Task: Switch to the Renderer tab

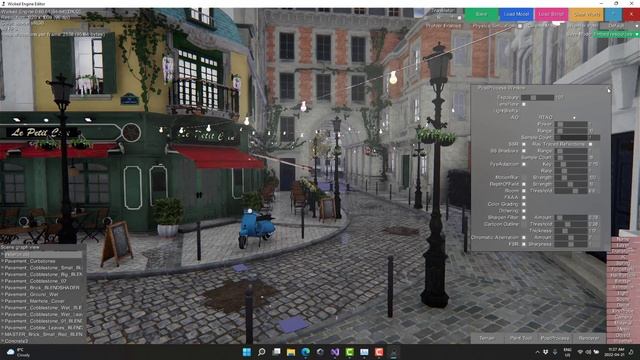Action: [x=589, y=338]
